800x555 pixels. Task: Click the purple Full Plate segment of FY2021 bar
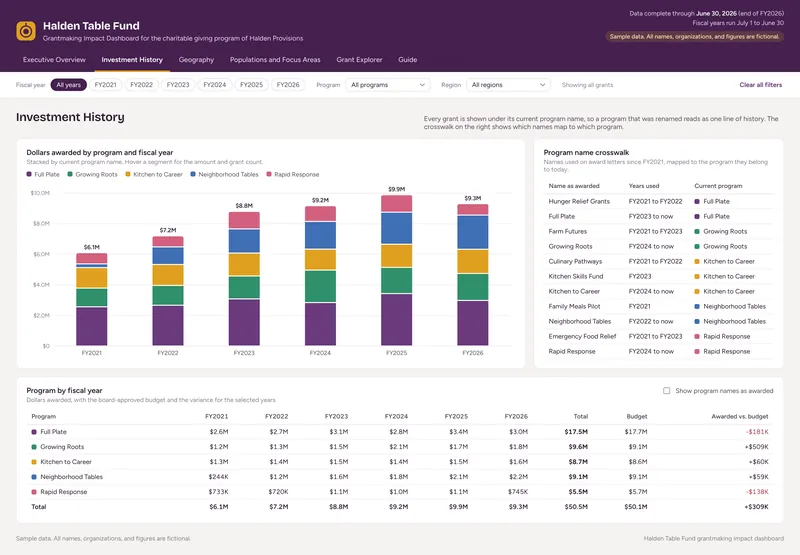point(92,326)
